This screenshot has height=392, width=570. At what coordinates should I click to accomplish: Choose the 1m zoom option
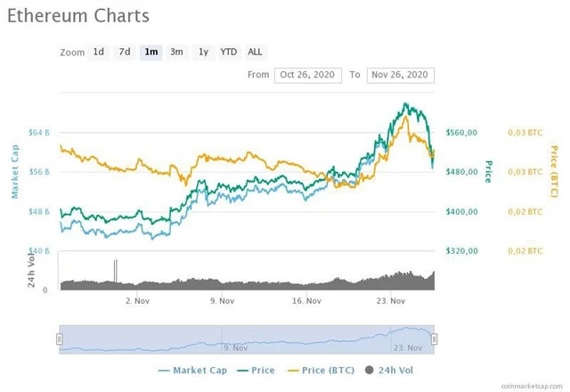point(151,52)
